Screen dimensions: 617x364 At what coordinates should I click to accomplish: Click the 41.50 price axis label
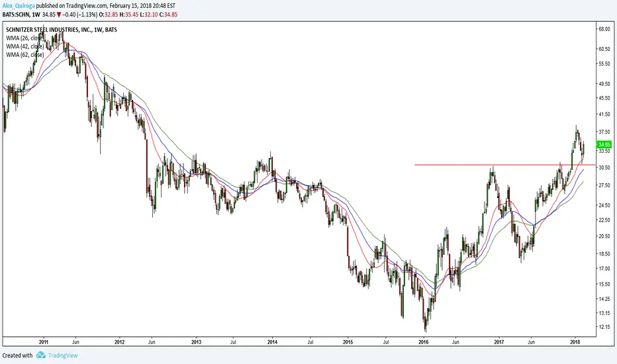pos(604,114)
